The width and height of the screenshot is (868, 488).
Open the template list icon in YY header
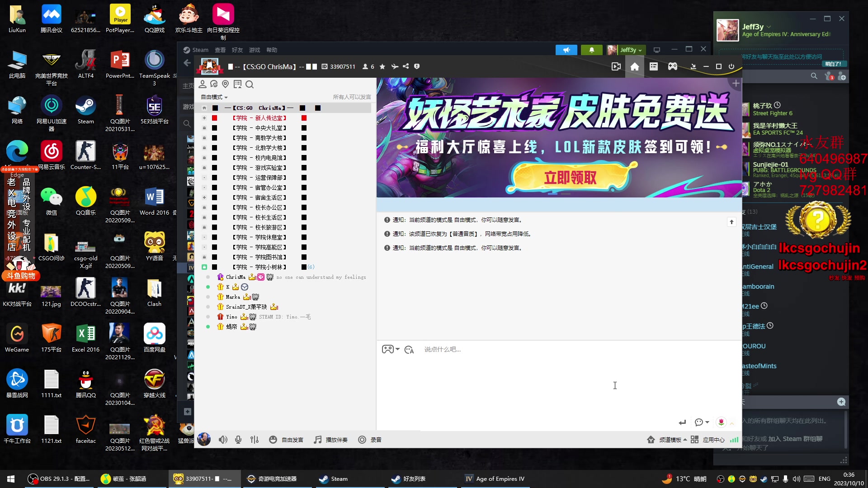point(654,67)
